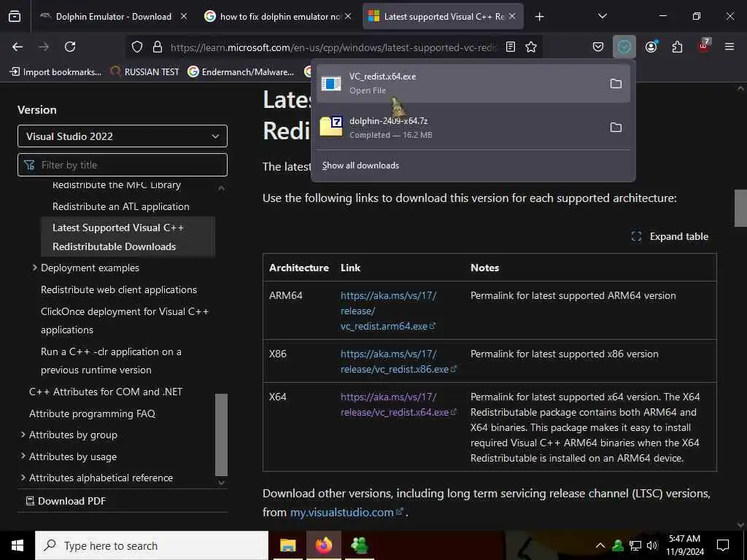Close the how to fix dolphin emulator tab
The height and width of the screenshot is (560, 747).
(348, 16)
